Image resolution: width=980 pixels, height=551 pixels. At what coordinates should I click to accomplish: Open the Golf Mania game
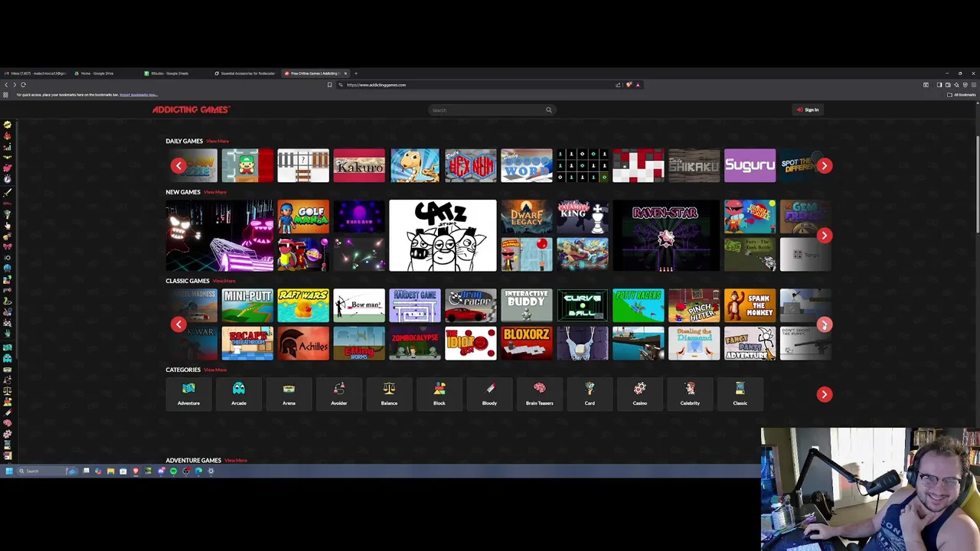(x=303, y=217)
